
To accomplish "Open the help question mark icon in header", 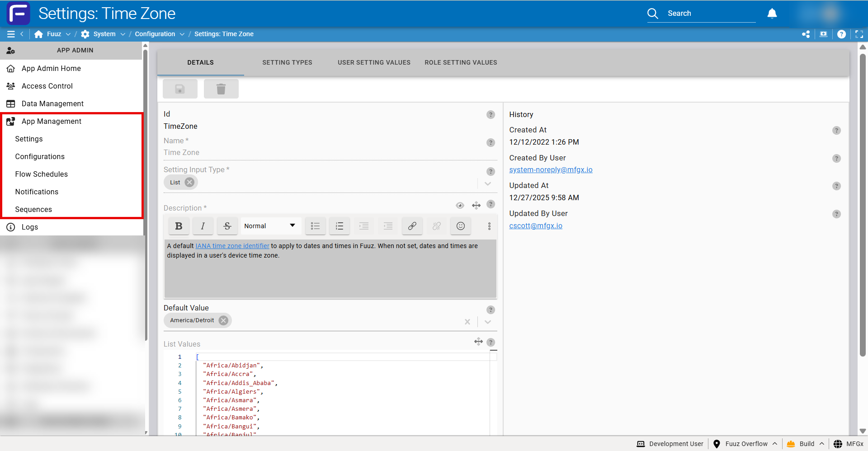I will [x=841, y=34].
